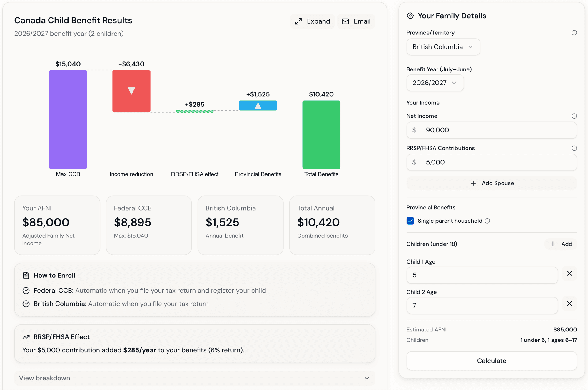Click the Add Spouse button
Viewport: 588px width, 390px height.
[x=492, y=183]
